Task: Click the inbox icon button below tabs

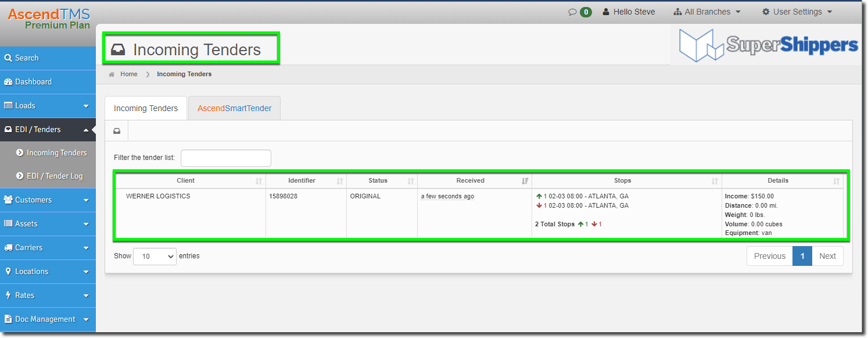Action: 117,131
